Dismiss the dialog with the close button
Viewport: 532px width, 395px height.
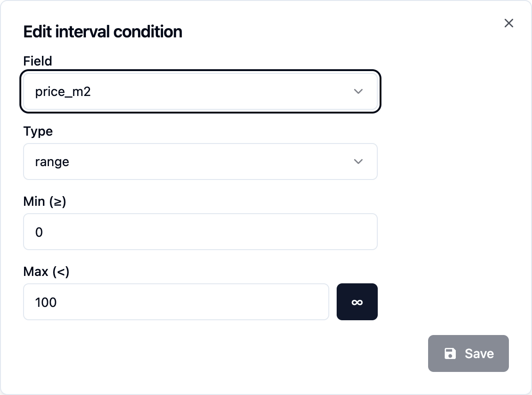(x=509, y=23)
